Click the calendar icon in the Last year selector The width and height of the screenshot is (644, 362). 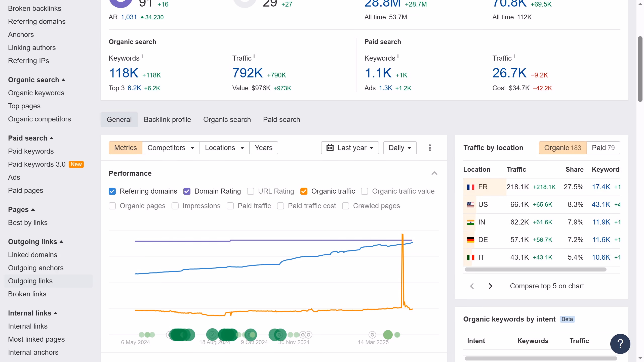tap(330, 148)
